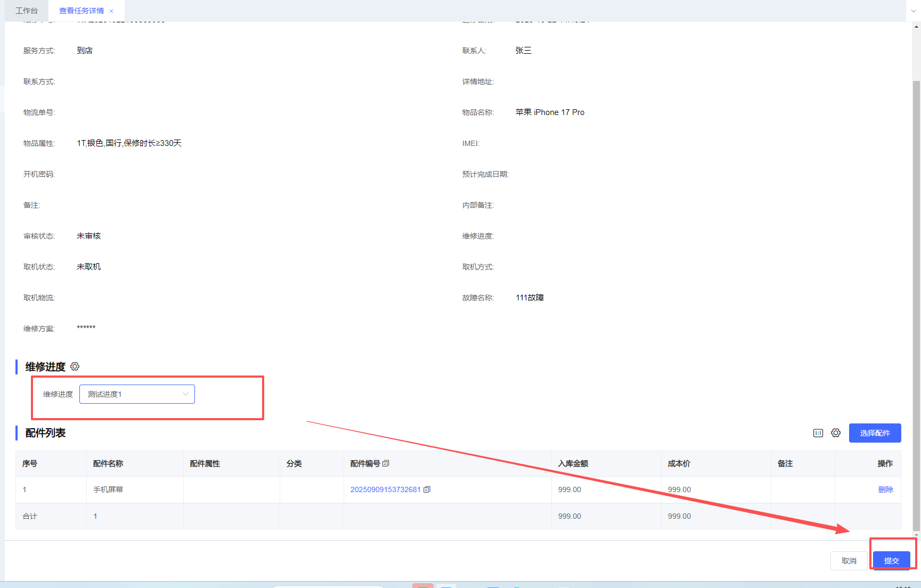Delete the 手机屏幕 part row
The height and width of the screenshot is (588, 921).
[885, 489]
